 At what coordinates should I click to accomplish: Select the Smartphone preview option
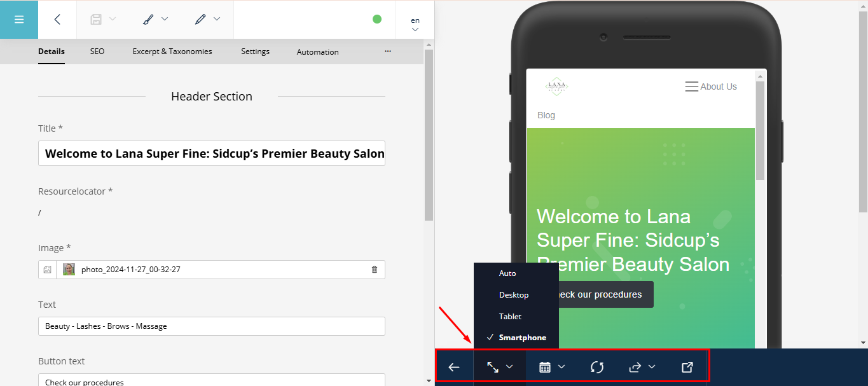point(522,338)
